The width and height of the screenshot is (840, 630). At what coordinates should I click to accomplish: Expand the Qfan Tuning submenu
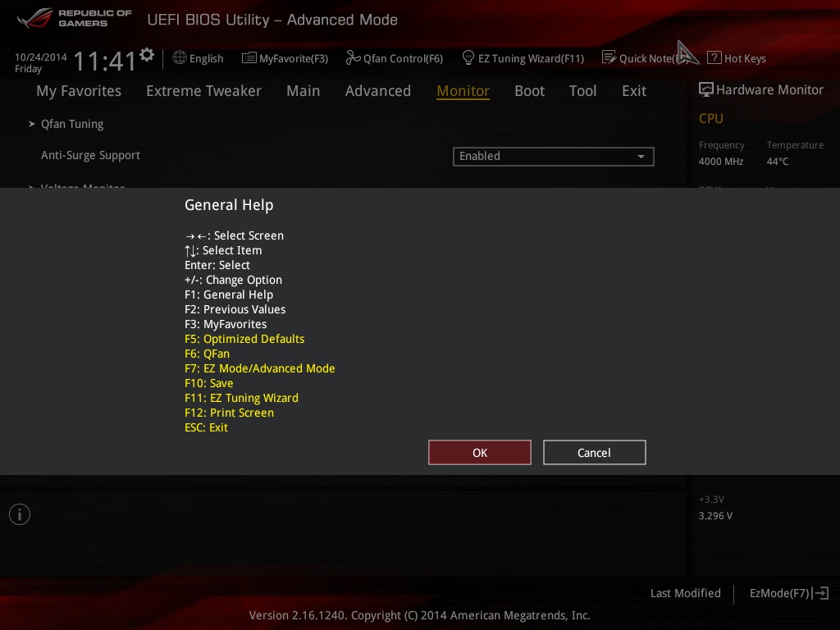coord(72,124)
